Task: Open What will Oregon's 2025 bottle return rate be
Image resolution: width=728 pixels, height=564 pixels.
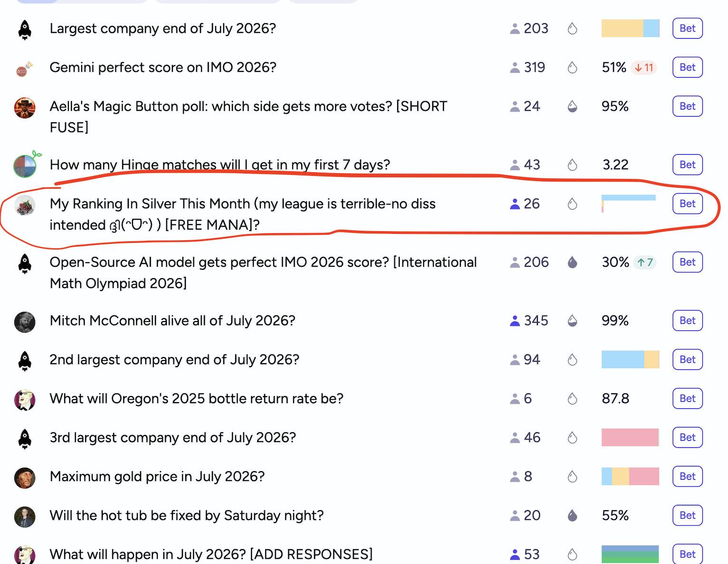Action: [196, 399]
